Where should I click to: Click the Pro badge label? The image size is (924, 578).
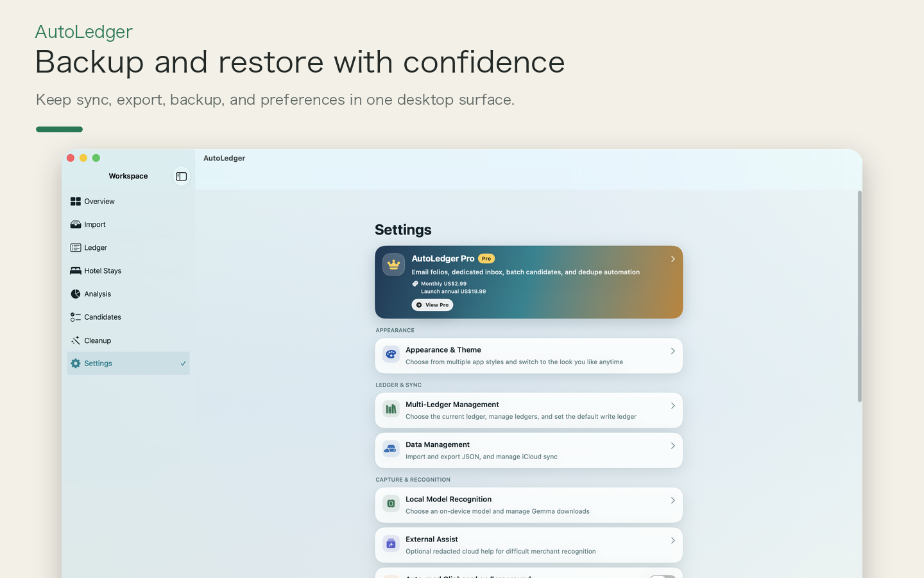click(x=486, y=259)
